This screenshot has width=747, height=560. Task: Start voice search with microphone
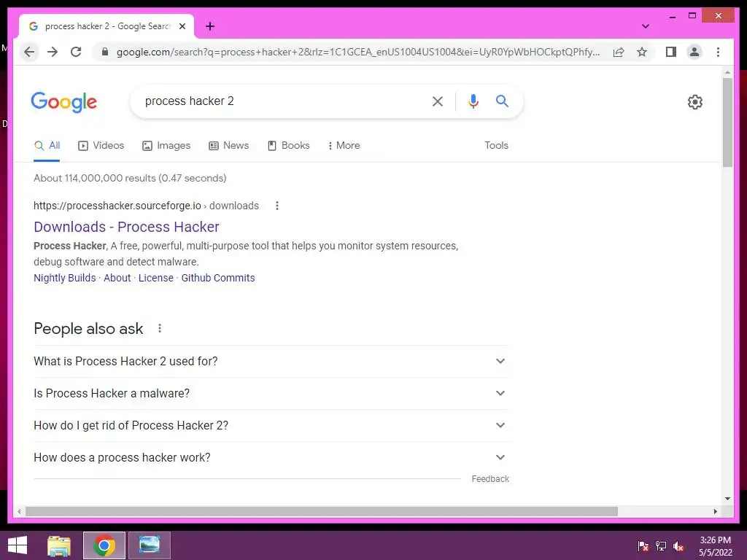pyautogui.click(x=473, y=101)
